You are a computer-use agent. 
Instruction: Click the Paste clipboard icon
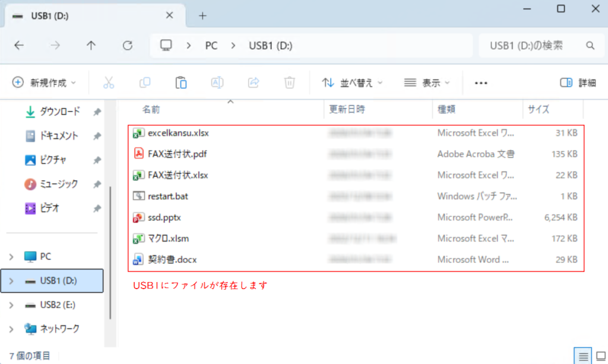pos(181,83)
